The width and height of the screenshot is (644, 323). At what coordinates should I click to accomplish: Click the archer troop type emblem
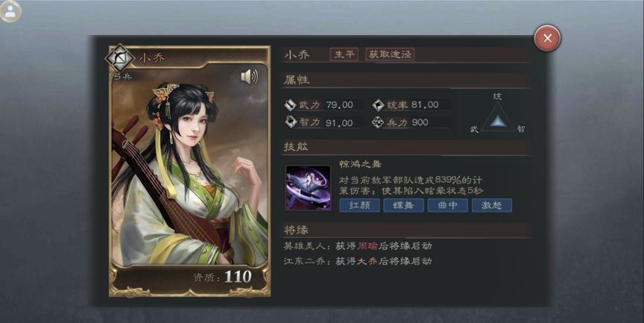click(x=119, y=59)
